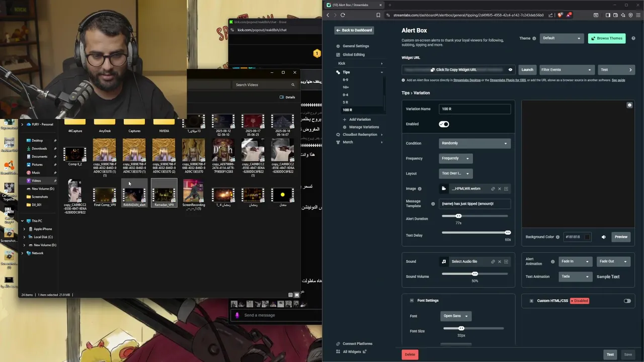This screenshot has height=362, width=644.
Task: Expand the Custom HTML/CSS section
Action: coord(531,301)
